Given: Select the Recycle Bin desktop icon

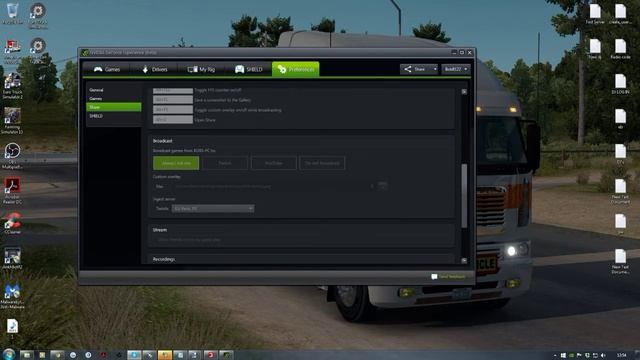Looking at the screenshot, I should 12,13.
